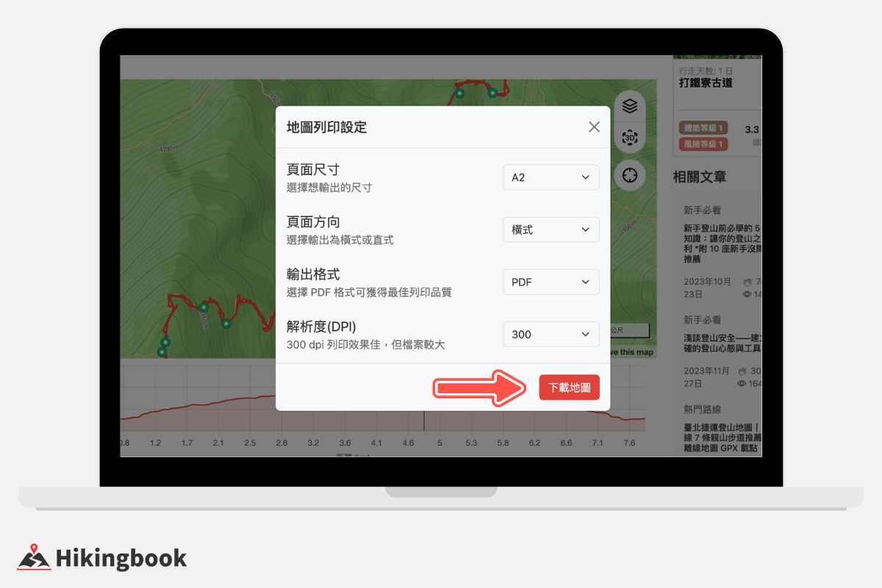The height and width of the screenshot is (588, 882).
Task: Toggle the 3D map view
Action: pos(629,137)
